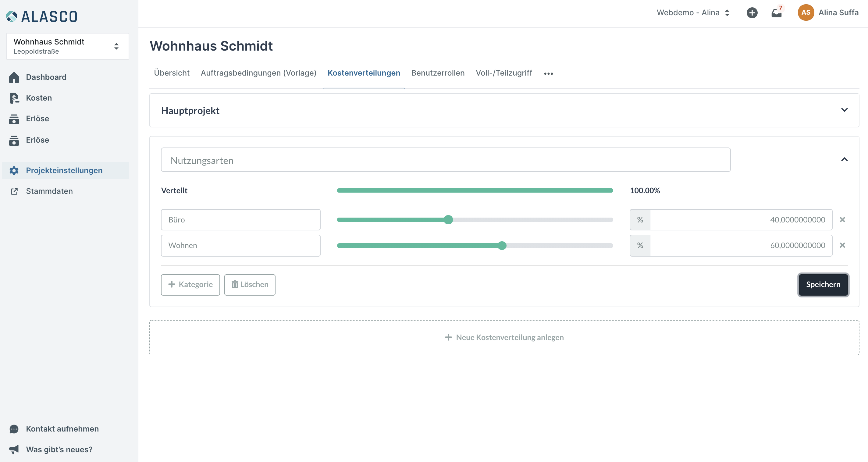
Task: Focus the 60,0000000000 percentage field
Action: point(741,245)
